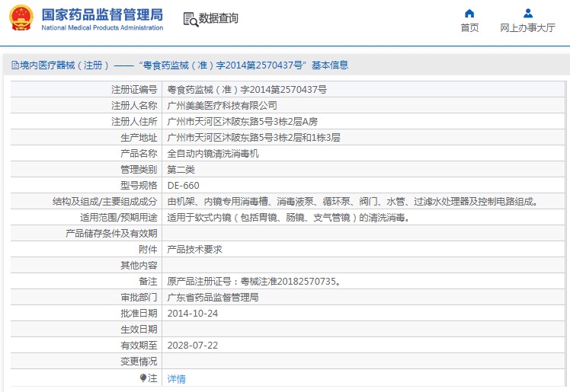
Task: Click the 有效期至 label
Action: pyautogui.click(x=139, y=345)
